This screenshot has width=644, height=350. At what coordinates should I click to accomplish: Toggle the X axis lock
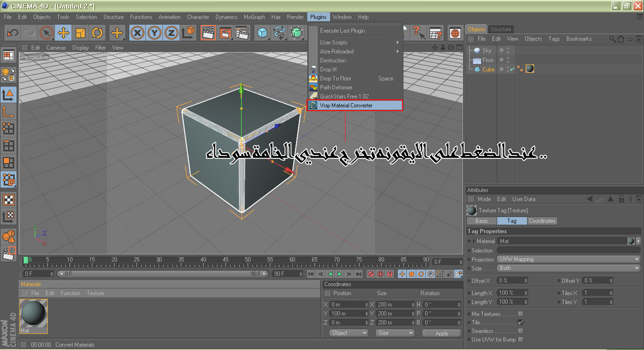[137, 33]
